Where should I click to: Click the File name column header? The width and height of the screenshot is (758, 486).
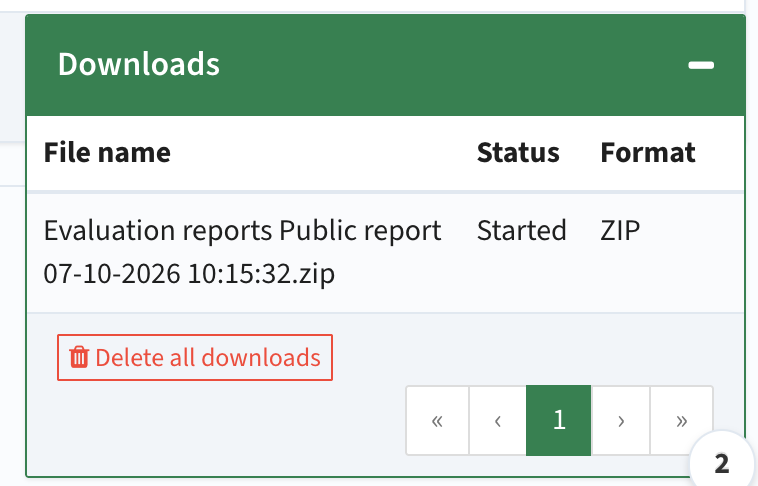(x=107, y=152)
